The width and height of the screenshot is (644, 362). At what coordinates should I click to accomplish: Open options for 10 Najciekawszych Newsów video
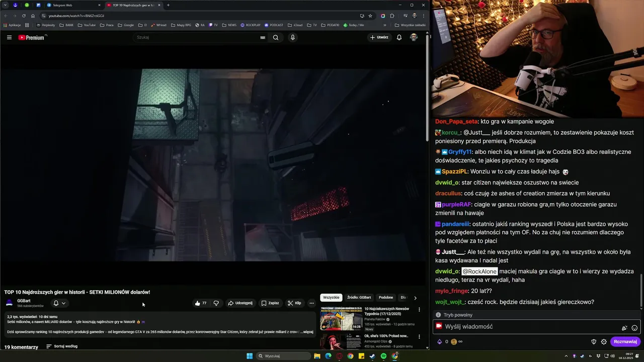(419, 310)
